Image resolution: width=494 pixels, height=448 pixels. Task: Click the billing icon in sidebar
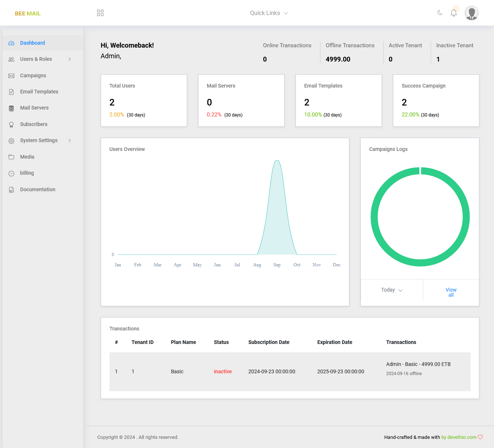(11, 173)
